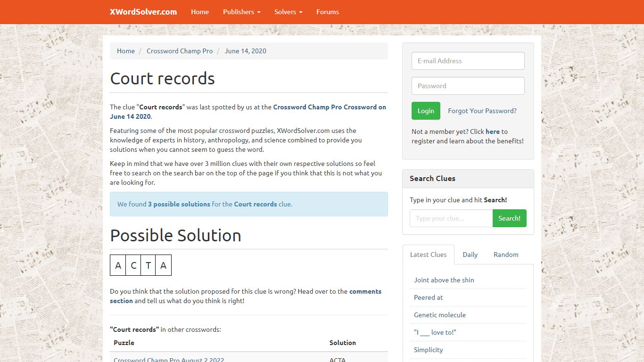Click the green Login button
Screen dimensions: 644x362
426,111
